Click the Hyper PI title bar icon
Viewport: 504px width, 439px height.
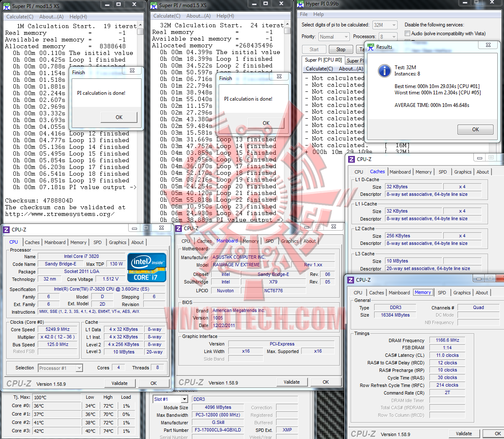[x=300, y=4]
